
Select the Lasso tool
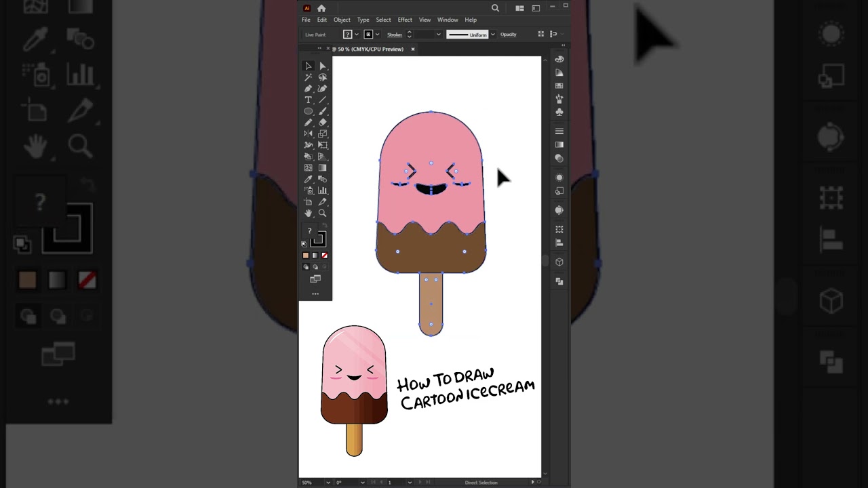point(323,77)
